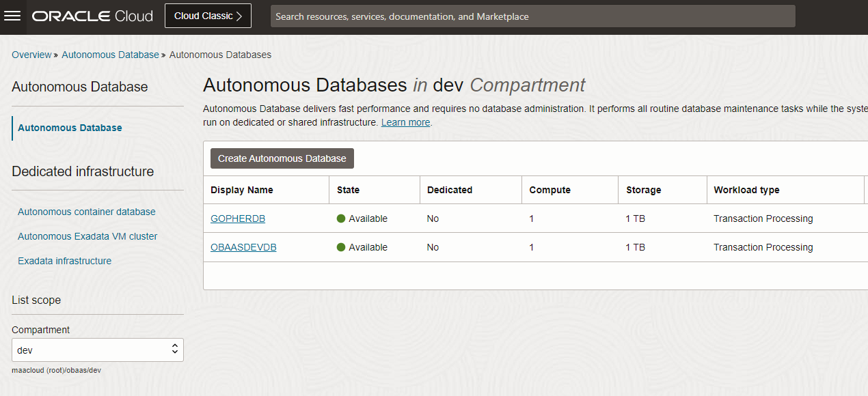Go to Overview via breadcrumb

tap(31, 55)
